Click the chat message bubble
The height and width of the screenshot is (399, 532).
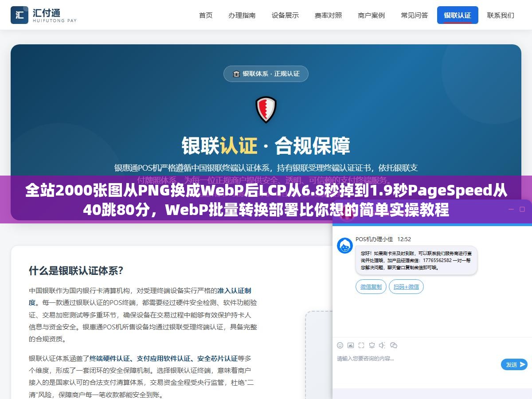[x=416, y=261]
